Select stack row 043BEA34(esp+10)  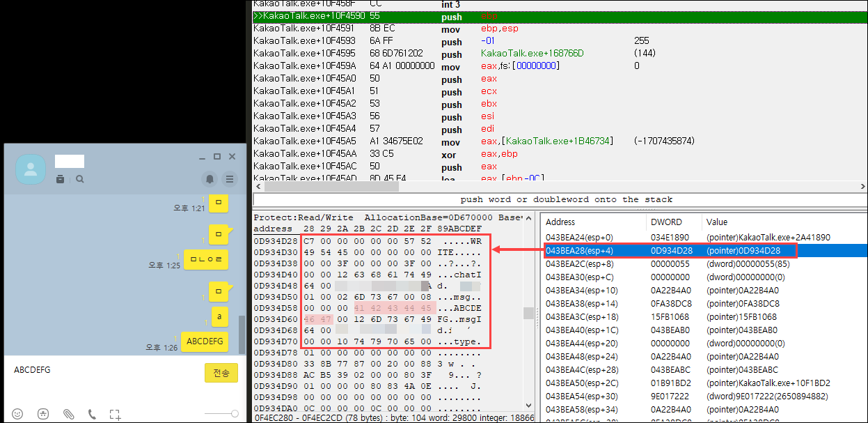tap(704, 290)
